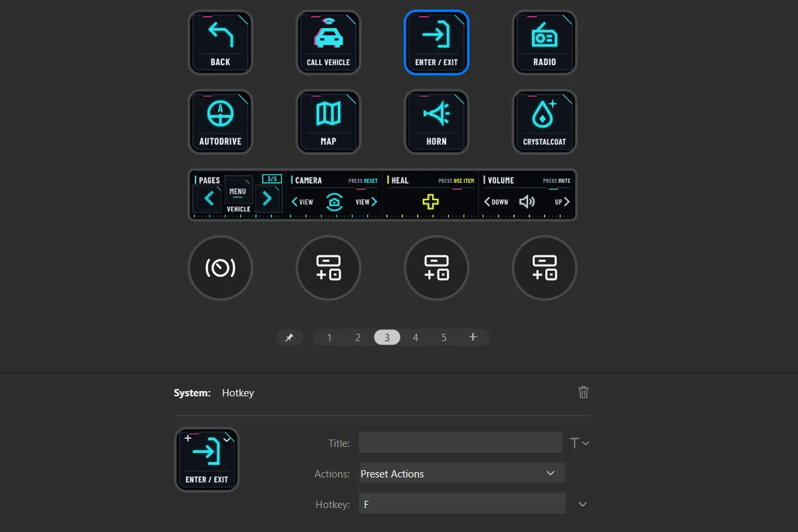Click speaker icon in VOLUME section

tap(527, 201)
